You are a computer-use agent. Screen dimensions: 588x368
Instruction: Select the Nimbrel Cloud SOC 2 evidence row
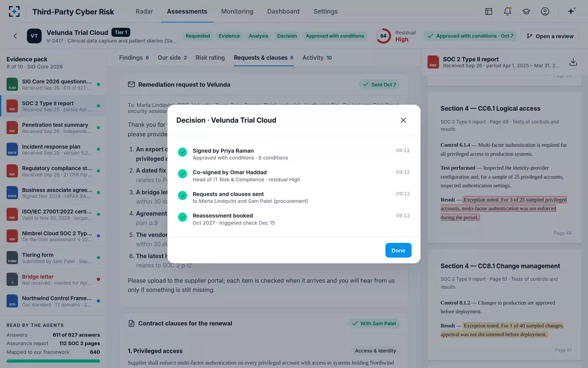coord(53,236)
